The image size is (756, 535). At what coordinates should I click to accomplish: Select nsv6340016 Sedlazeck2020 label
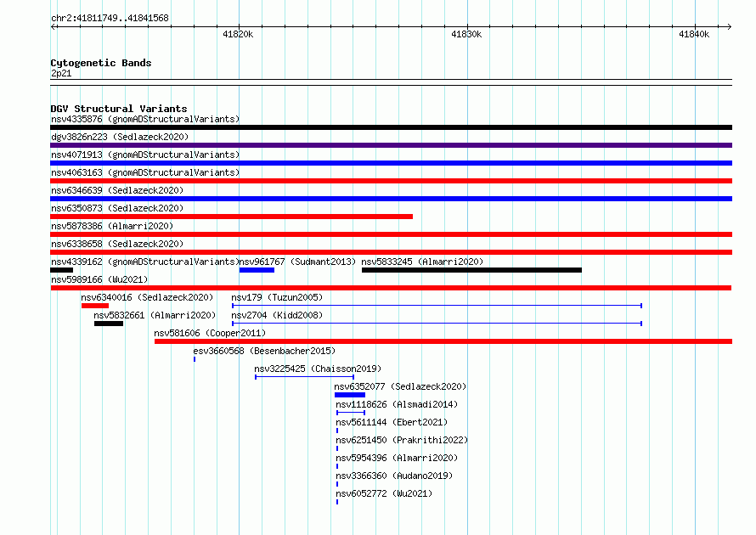tap(147, 297)
